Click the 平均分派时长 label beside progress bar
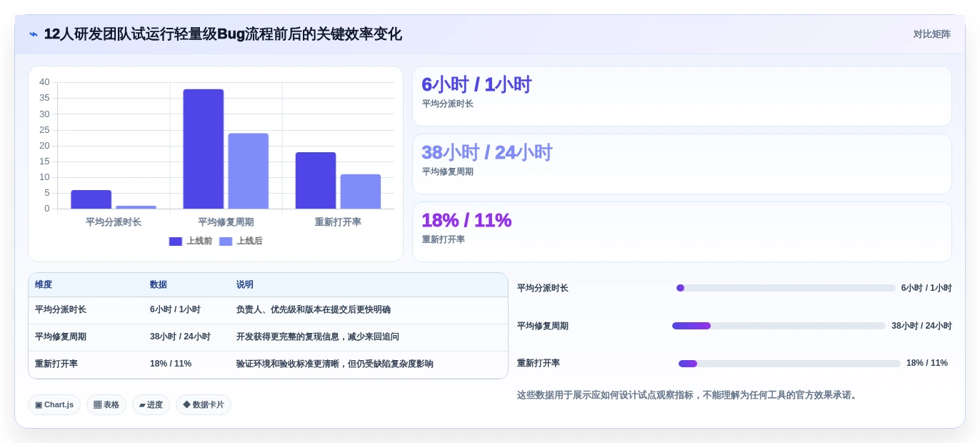The width and height of the screenshot is (980, 443). (x=543, y=288)
